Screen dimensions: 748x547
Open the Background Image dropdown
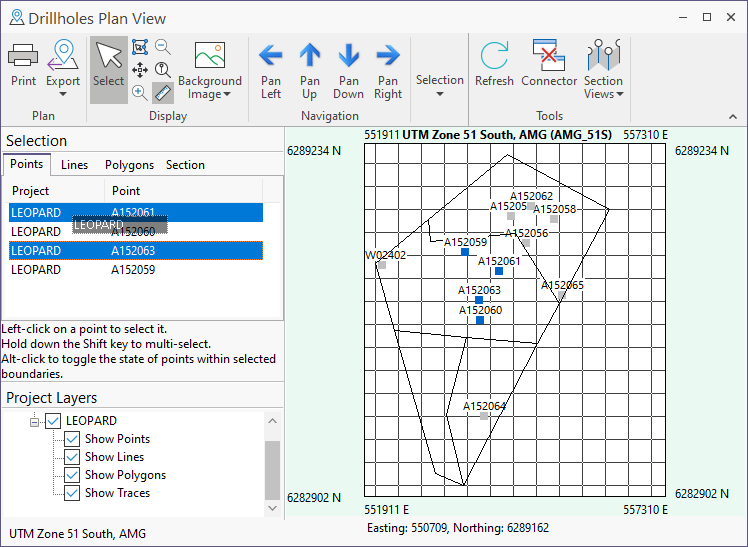tap(210, 70)
